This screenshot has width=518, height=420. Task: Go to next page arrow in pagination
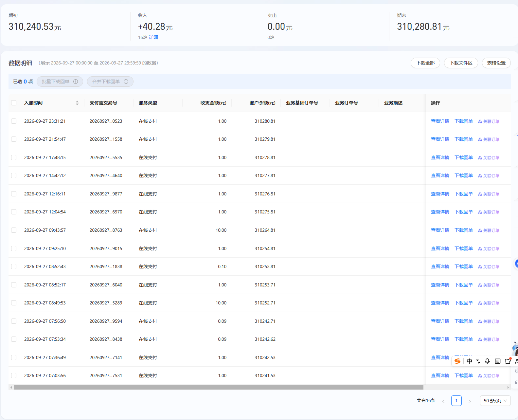click(470, 401)
